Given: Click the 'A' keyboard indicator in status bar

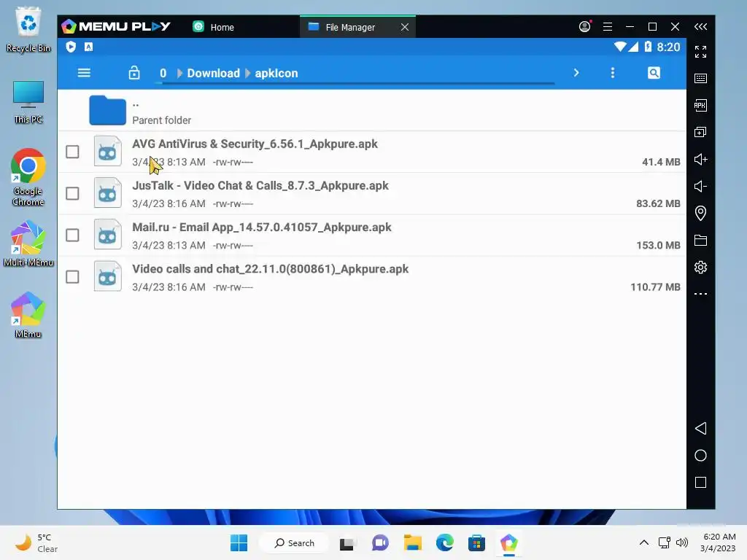Looking at the screenshot, I should tap(88, 47).
